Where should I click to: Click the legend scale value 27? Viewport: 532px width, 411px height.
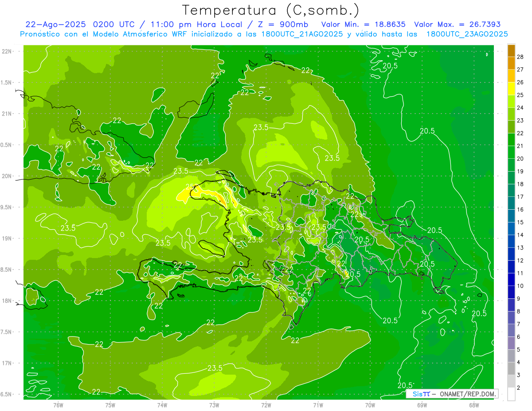tap(520, 69)
